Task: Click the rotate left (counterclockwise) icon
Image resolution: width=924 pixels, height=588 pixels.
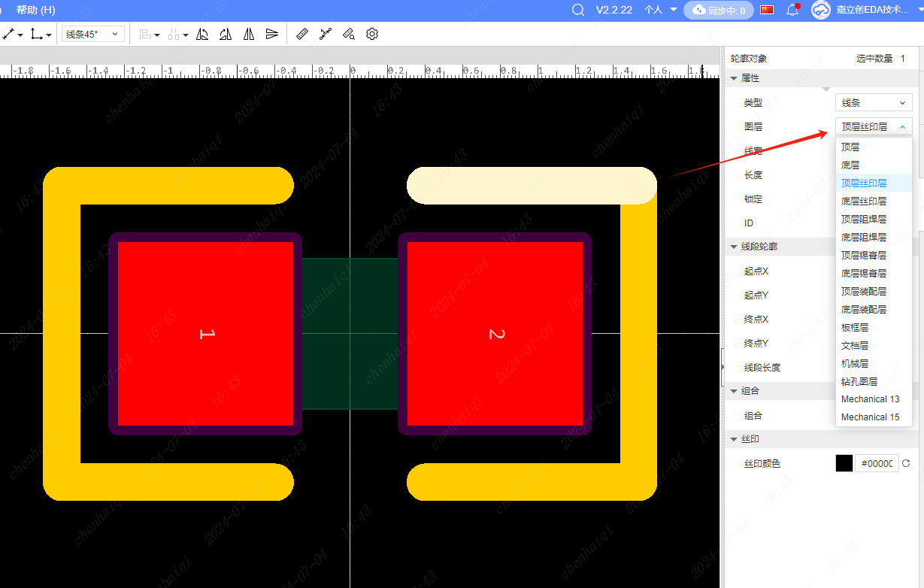Action: click(202, 34)
